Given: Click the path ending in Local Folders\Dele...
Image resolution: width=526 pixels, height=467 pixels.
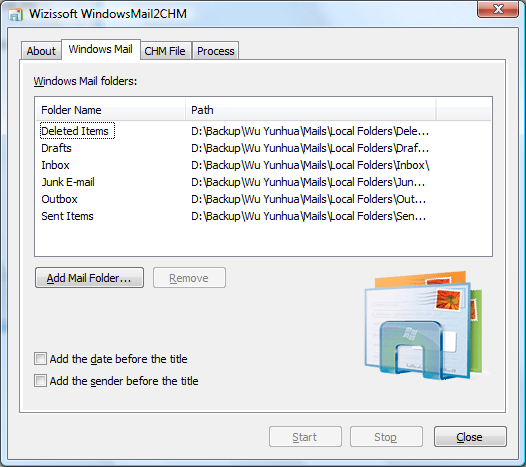Looking at the screenshot, I should 310,131.
